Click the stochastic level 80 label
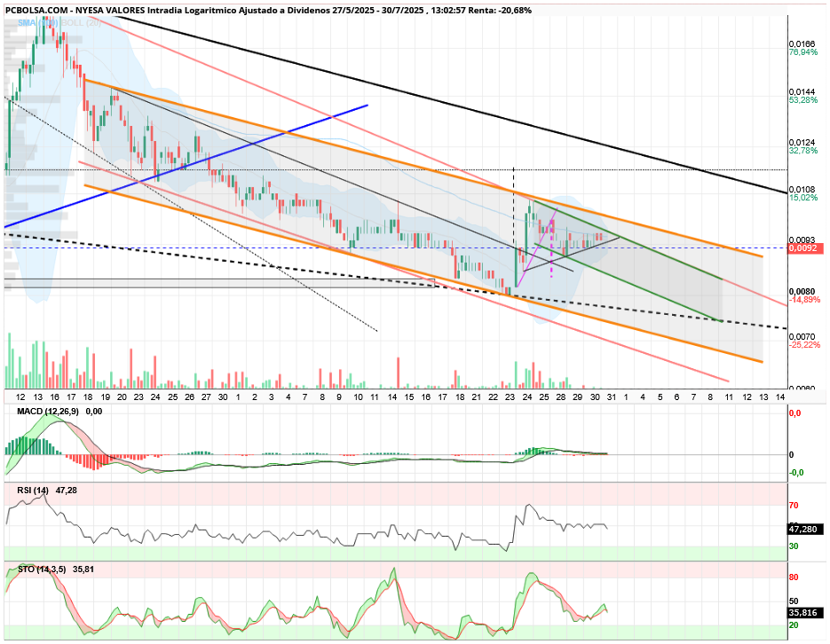 point(794,577)
